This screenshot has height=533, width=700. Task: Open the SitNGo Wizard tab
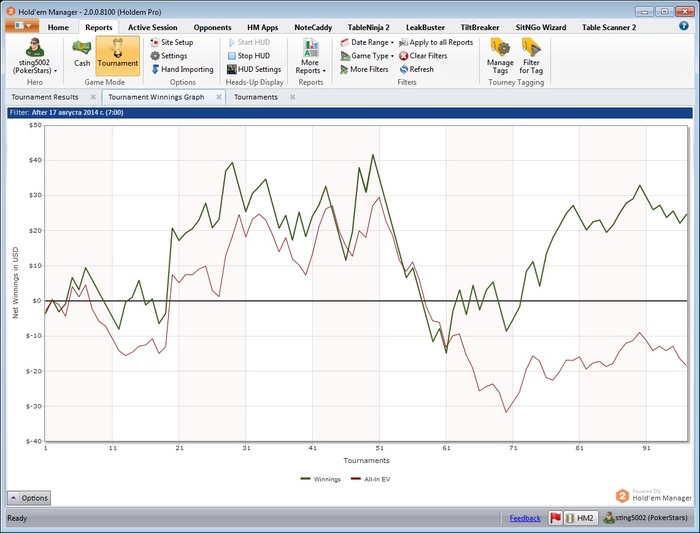tap(541, 27)
